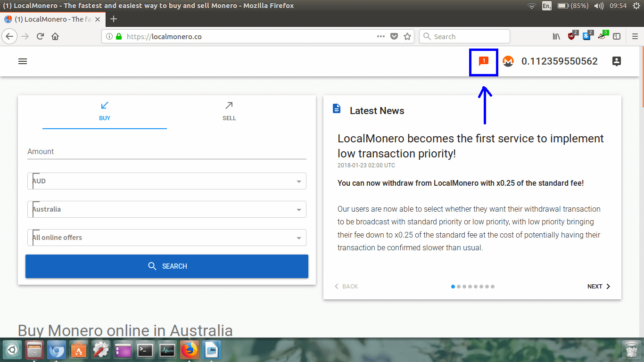The height and width of the screenshot is (362, 644).
Task: Open System Settings from the dock
Action: pyautogui.click(x=101, y=350)
